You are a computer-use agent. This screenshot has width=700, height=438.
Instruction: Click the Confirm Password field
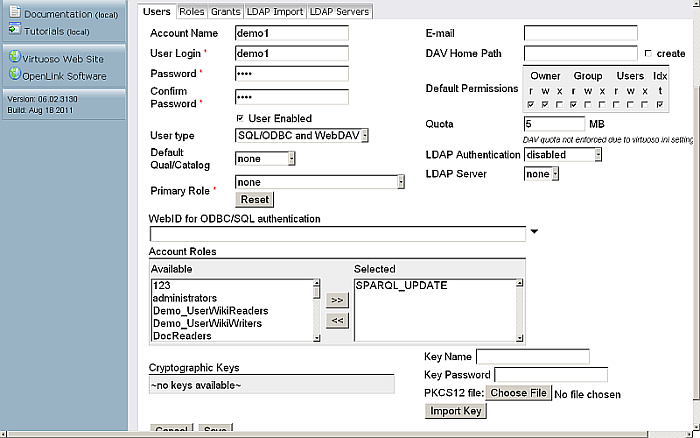point(292,97)
